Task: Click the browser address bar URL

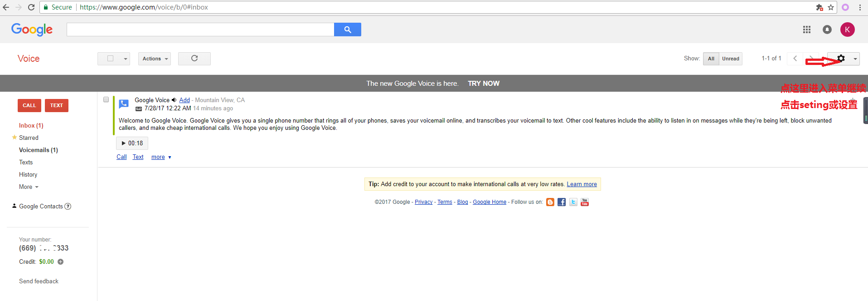Action: pyautogui.click(x=144, y=7)
